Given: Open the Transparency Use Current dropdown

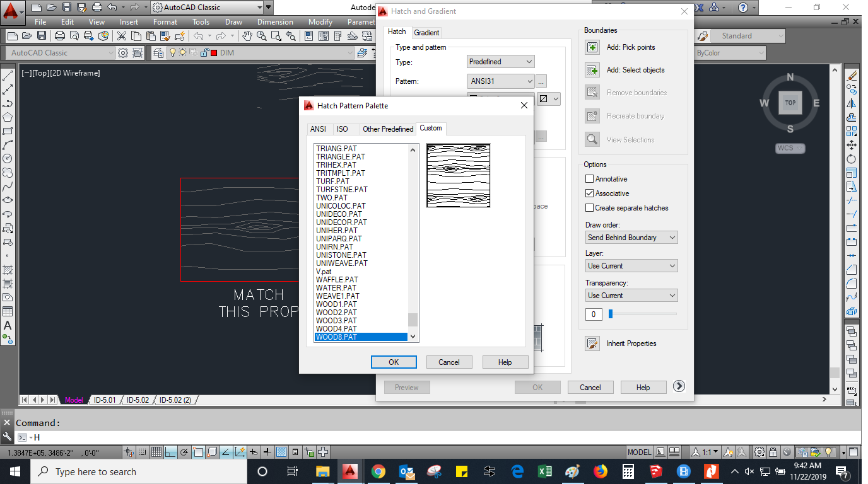Looking at the screenshot, I should [631, 296].
